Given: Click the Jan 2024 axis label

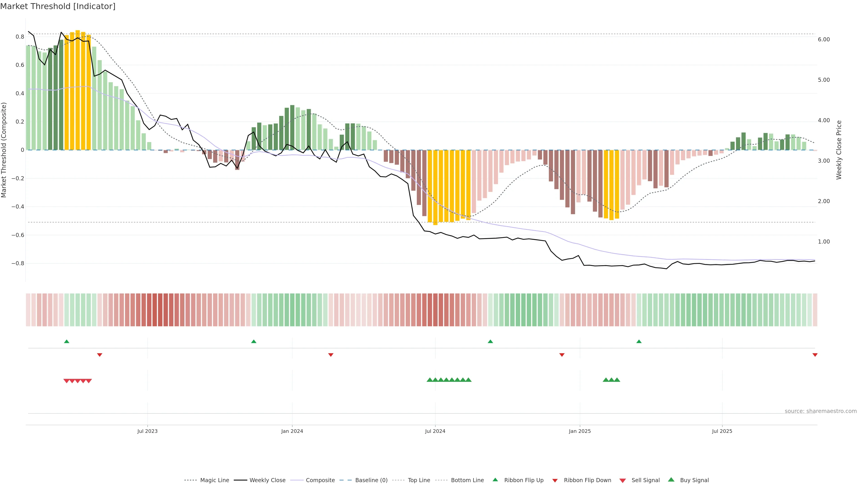Looking at the screenshot, I should (x=292, y=431).
